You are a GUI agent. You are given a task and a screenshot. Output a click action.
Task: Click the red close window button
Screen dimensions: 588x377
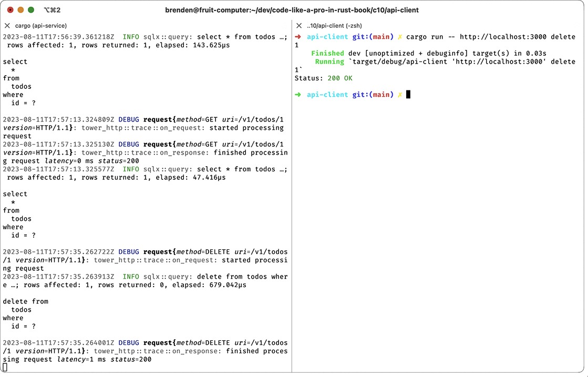[10, 10]
